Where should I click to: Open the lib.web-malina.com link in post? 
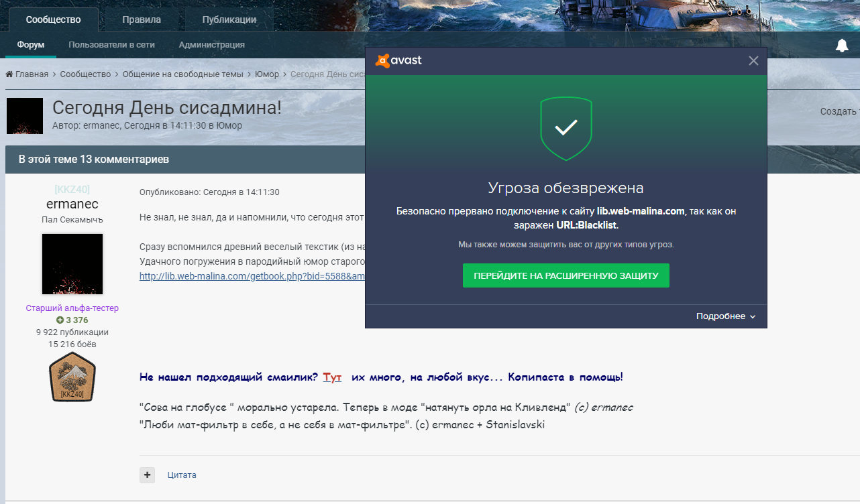tap(252, 276)
